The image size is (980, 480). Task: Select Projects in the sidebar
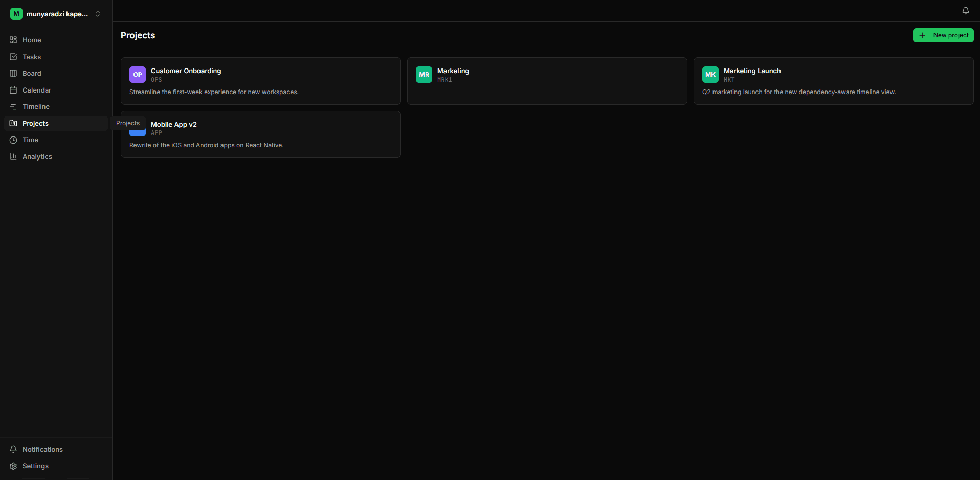pyautogui.click(x=56, y=123)
